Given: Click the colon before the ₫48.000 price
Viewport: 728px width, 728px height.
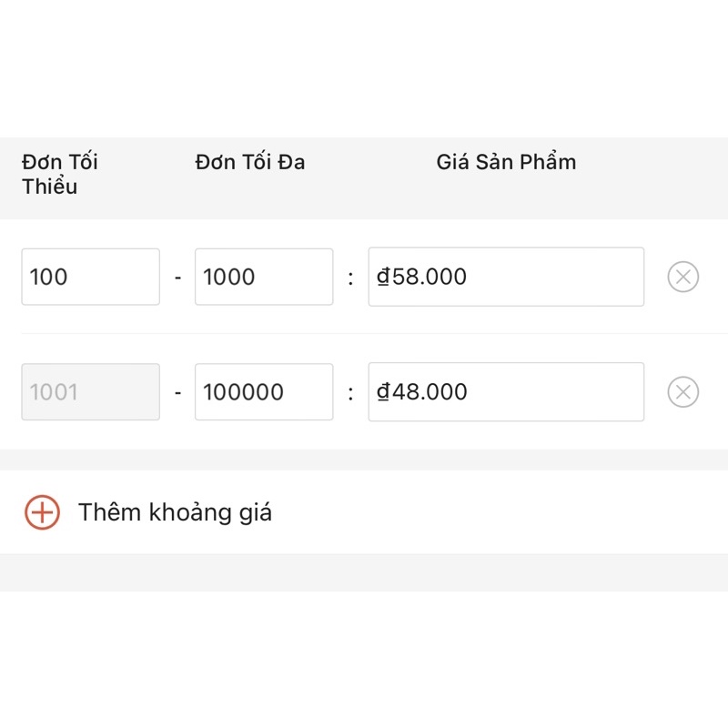Looking at the screenshot, I should point(350,393).
